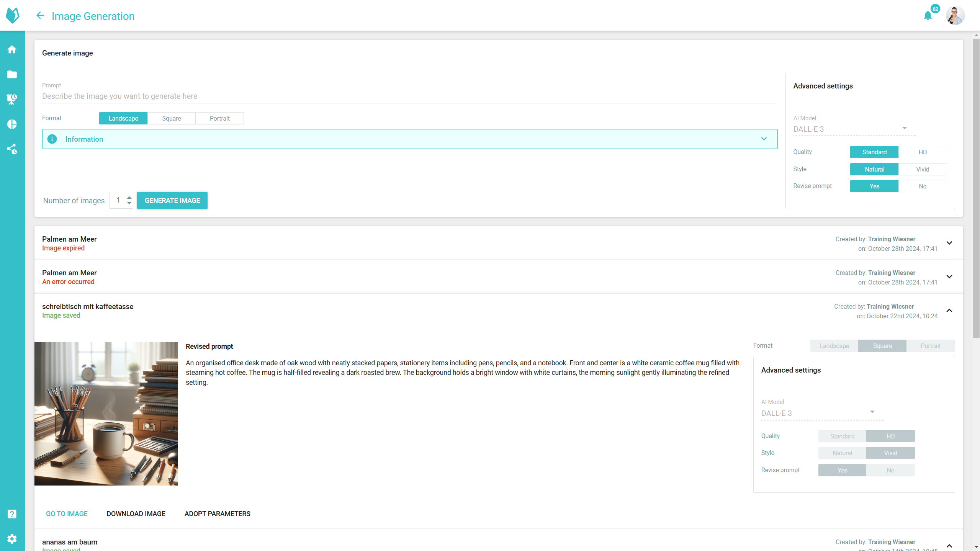The height and width of the screenshot is (551, 980).
Task: Collapse the schreibtisch mit kaffeetasse entry
Action: [949, 311]
